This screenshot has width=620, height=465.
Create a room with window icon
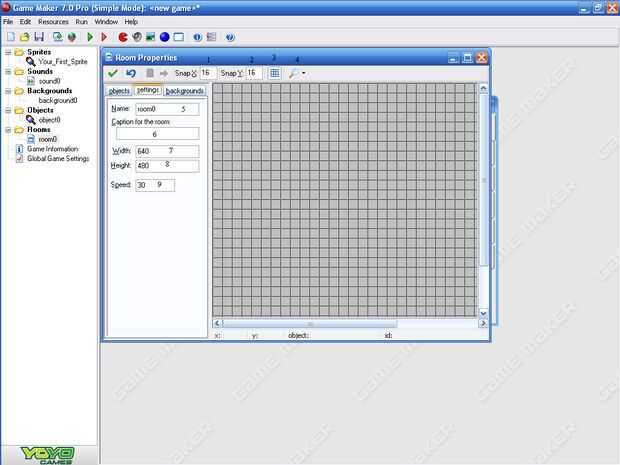[179, 37]
